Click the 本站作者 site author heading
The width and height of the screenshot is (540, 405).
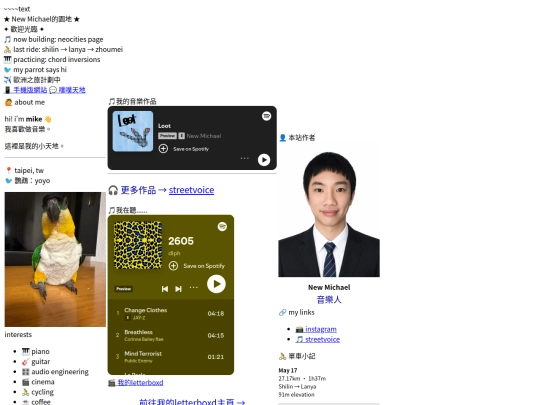click(x=297, y=138)
